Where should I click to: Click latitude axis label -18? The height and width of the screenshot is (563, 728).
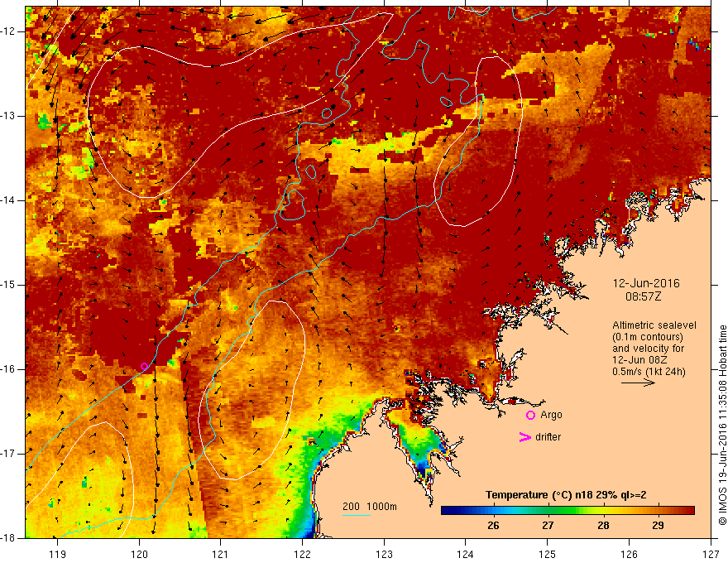pyautogui.click(x=8, y=538)
